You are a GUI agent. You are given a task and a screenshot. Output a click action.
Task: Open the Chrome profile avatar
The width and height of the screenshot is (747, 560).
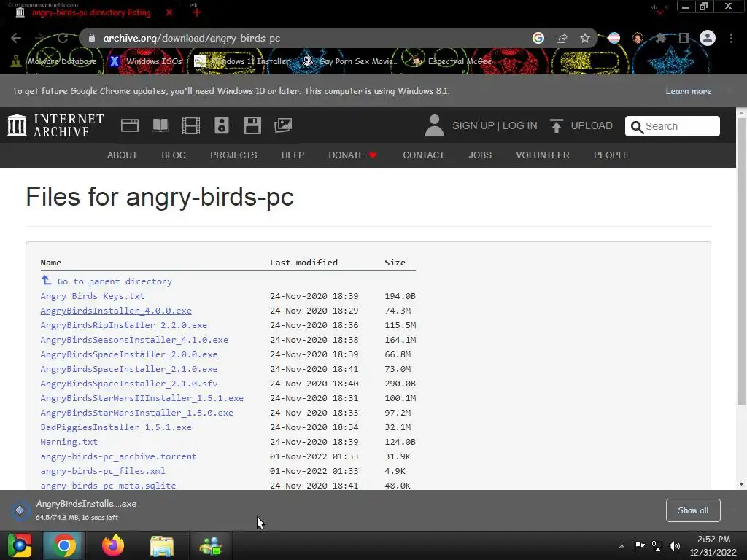(708, 38)
